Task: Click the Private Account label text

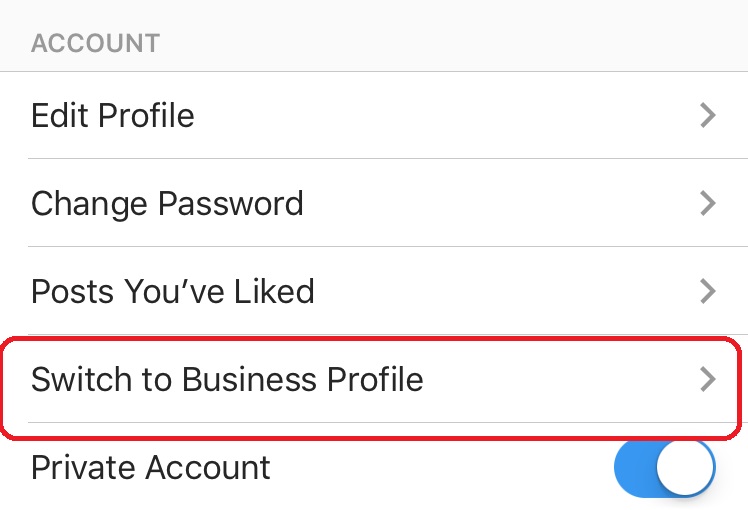Action: click(x=151, y=468)
